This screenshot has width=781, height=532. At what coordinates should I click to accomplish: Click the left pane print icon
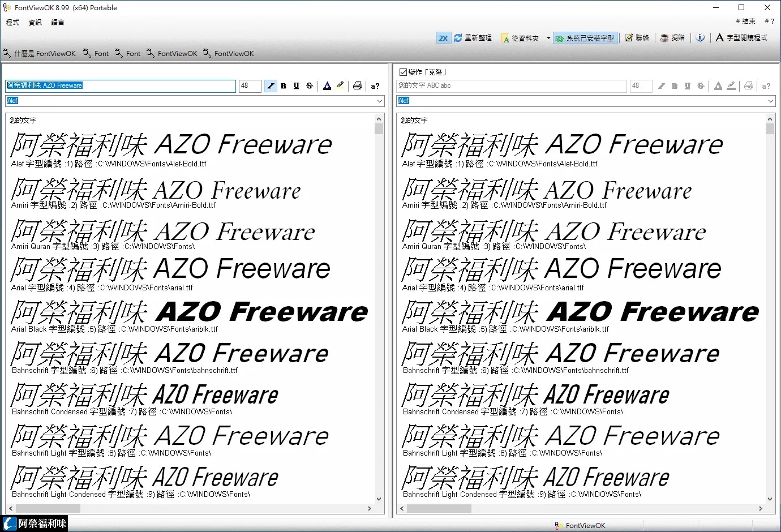358,86
